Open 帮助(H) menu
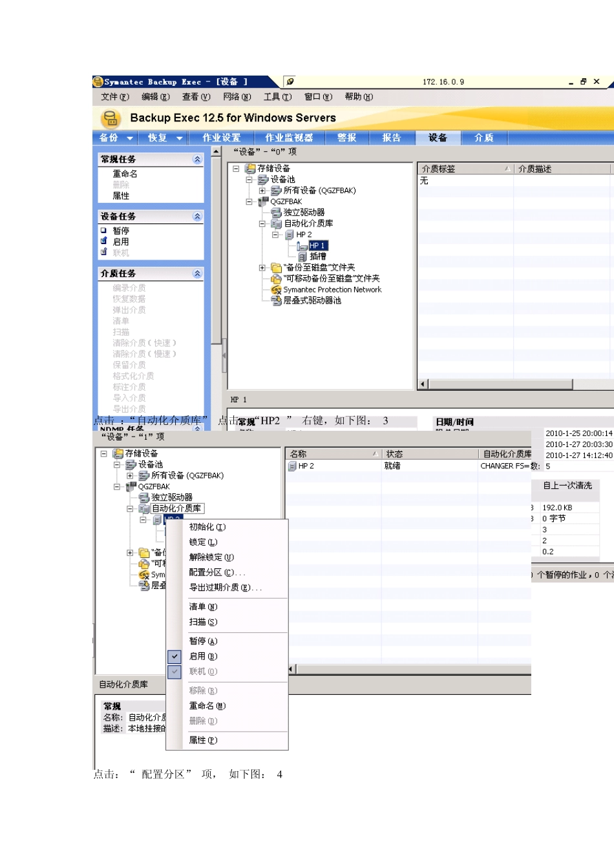This screenshot has height=868, width=614. click(x=359, y=97)
